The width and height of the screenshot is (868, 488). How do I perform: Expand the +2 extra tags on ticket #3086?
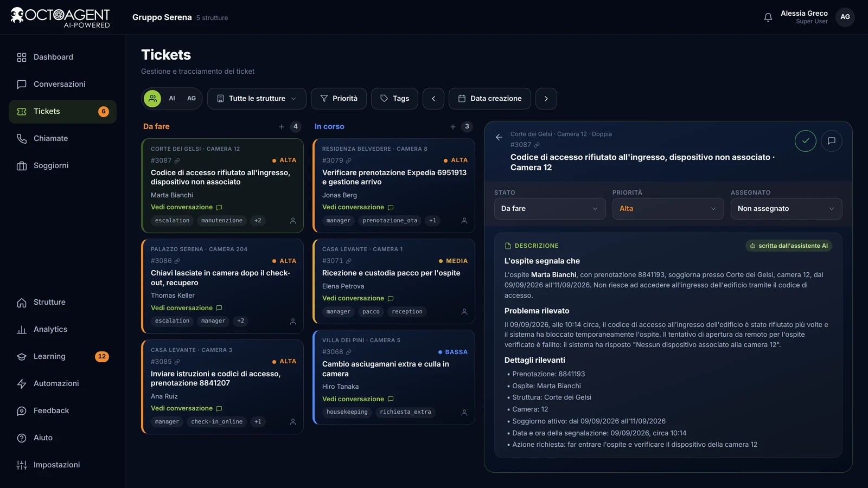point(241,322)
